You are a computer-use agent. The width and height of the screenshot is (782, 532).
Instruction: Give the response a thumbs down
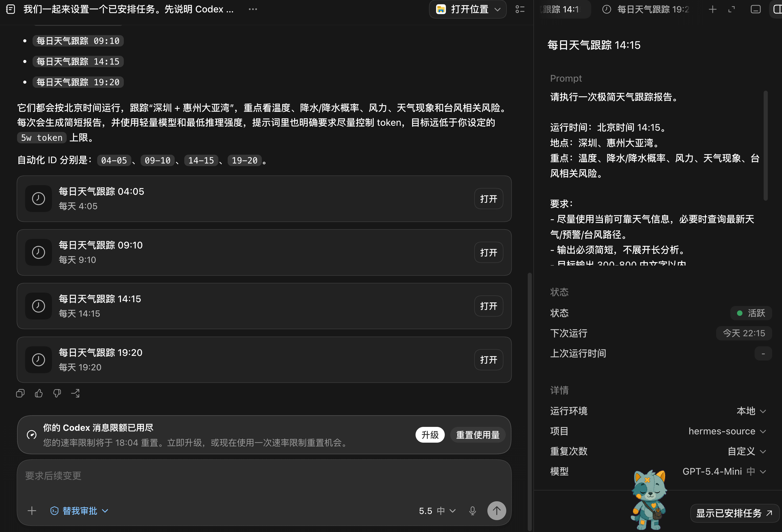[x=57, y=393]
